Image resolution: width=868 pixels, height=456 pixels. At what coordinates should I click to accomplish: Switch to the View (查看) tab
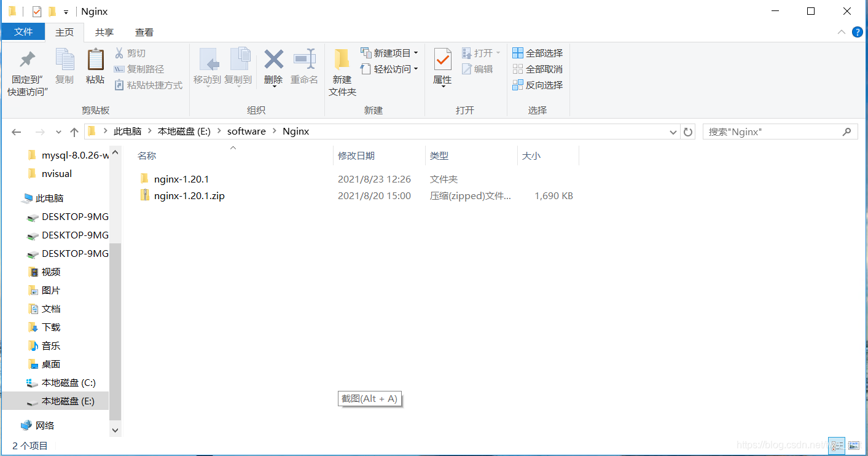(x=144, y=32)
